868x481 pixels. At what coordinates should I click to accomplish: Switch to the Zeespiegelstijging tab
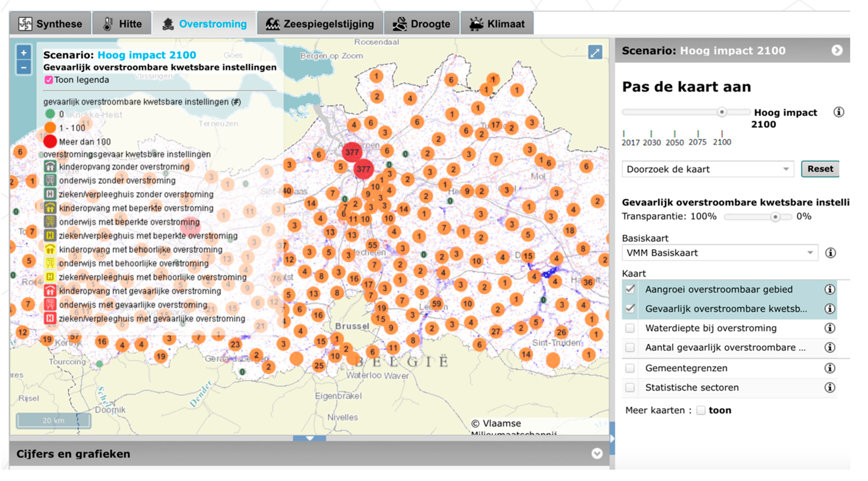(320, 24)
